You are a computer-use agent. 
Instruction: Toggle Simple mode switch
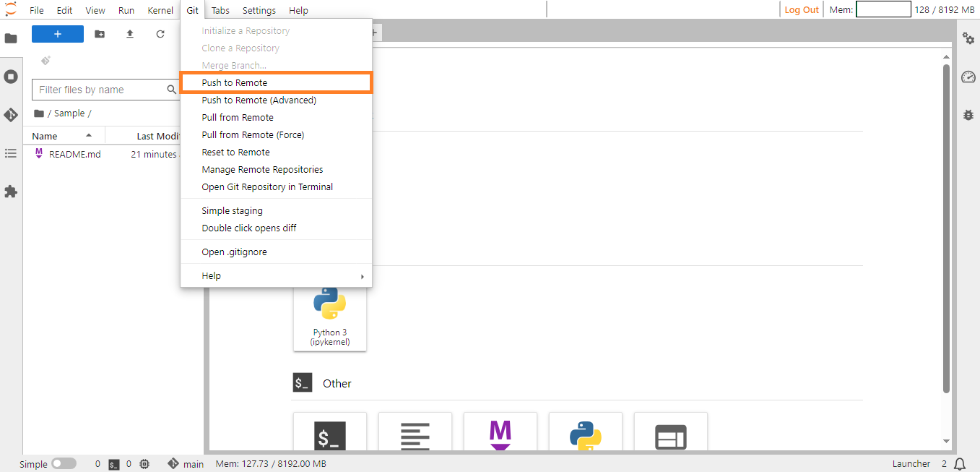[x=64, y=464]
